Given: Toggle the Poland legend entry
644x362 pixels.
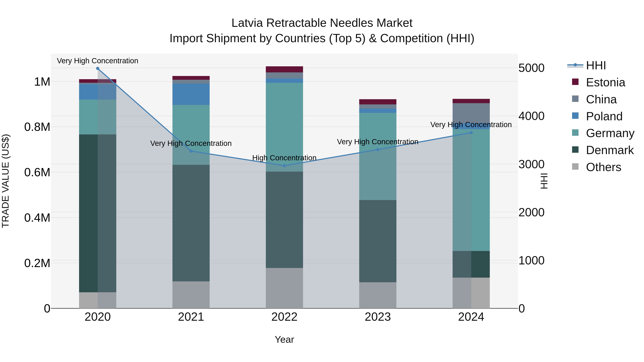Looking at the screenshot, I should 597,116.
